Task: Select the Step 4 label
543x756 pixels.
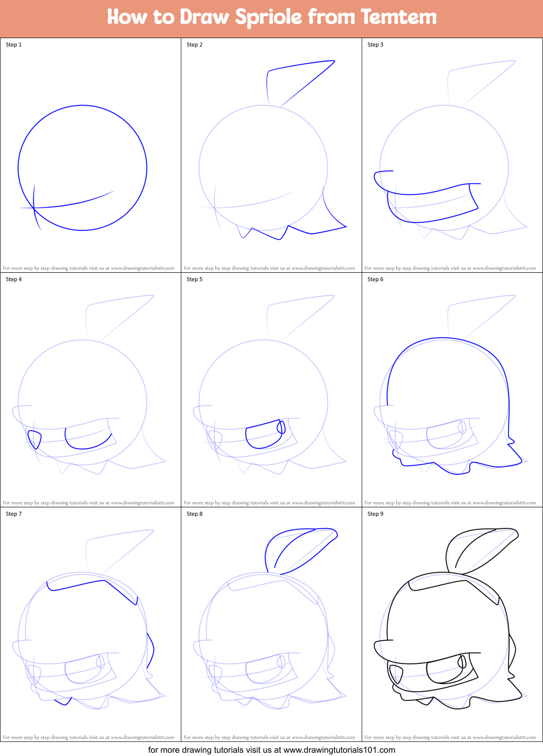Action: 14,279
